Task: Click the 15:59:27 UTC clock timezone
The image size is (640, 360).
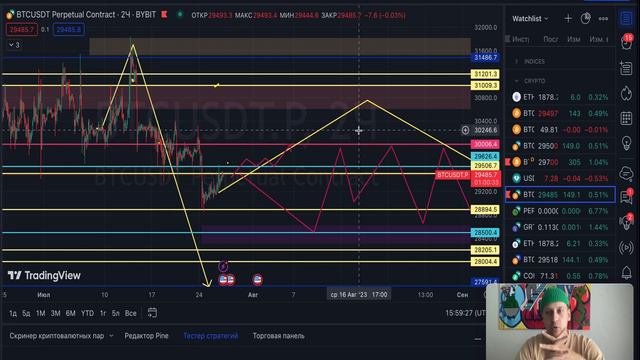Action: click(x=465, y=313)
